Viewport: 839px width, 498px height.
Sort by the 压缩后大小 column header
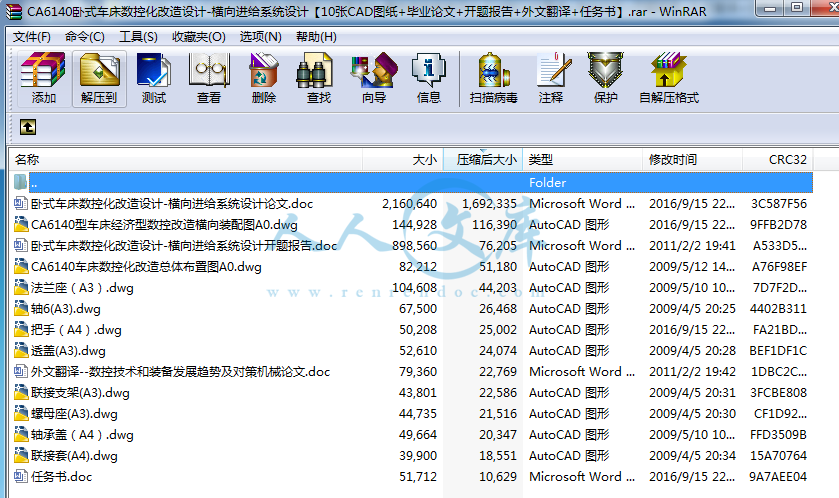coord(483,159)
